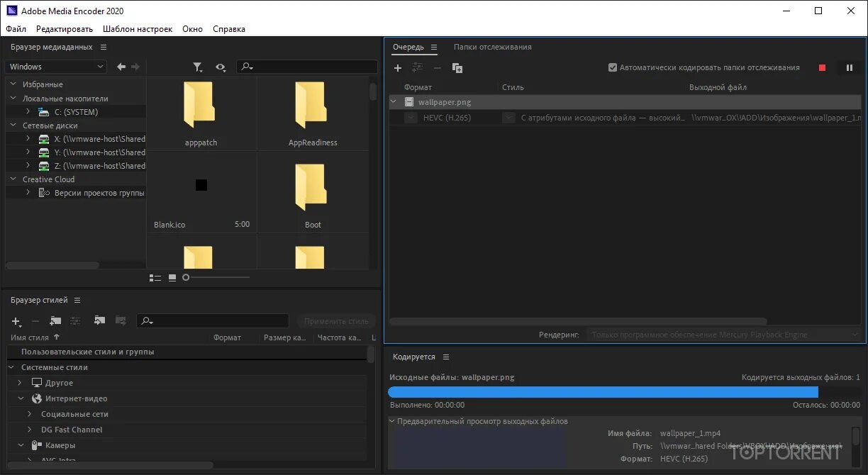This screenshot has height=475, width=868.
Task: Open the Кодируется panel menu icon
Action: pos(446,357)
